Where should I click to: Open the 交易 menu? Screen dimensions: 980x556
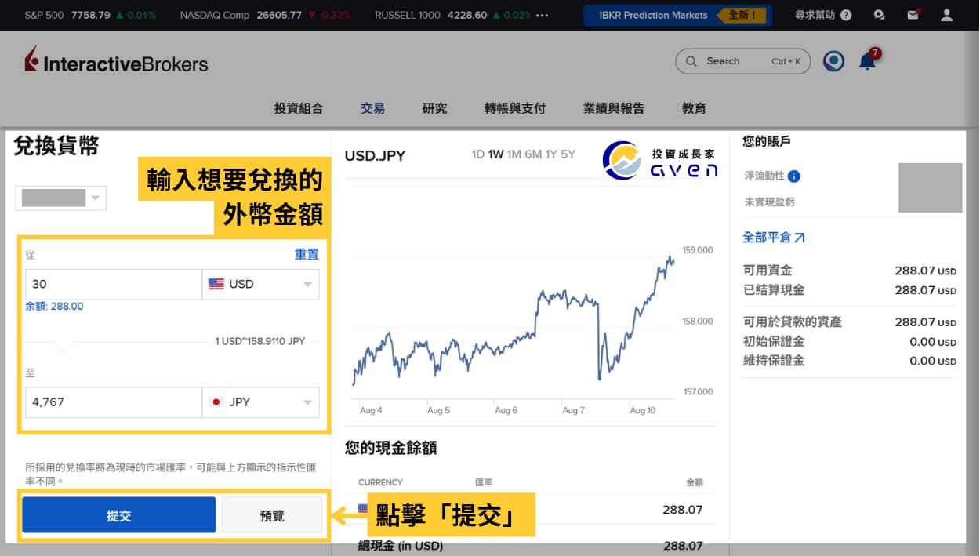372,108
